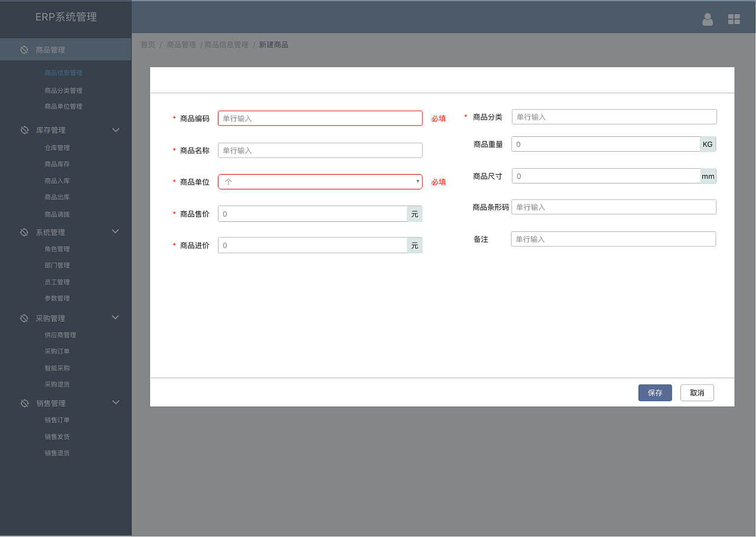
Task: Open the grid apps icon in header
Action: (734, 19)
